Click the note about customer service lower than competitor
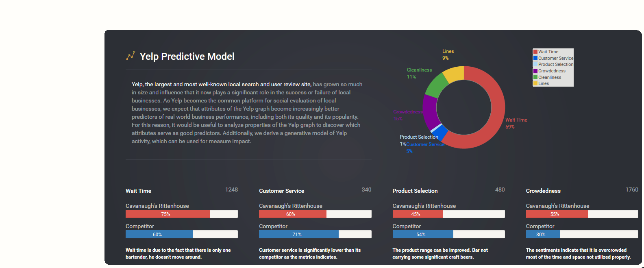Screen dimensions: 644x268 click(x=310, y=253)
